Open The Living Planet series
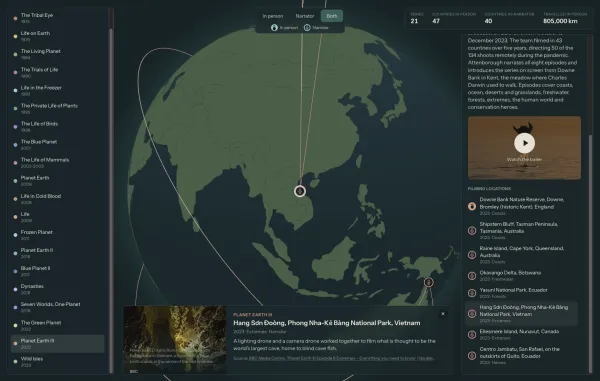This screenshot has height=381, width=600. pos(57,54)
